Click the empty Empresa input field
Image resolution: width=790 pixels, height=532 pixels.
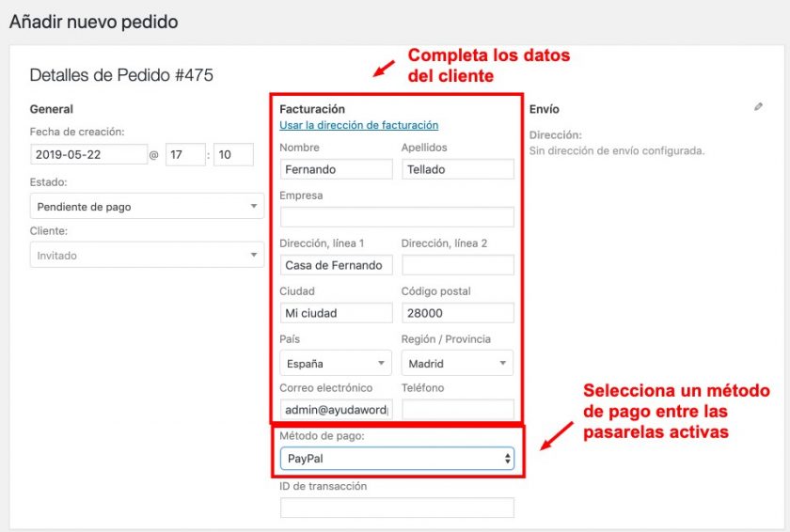tap(397, 217)
